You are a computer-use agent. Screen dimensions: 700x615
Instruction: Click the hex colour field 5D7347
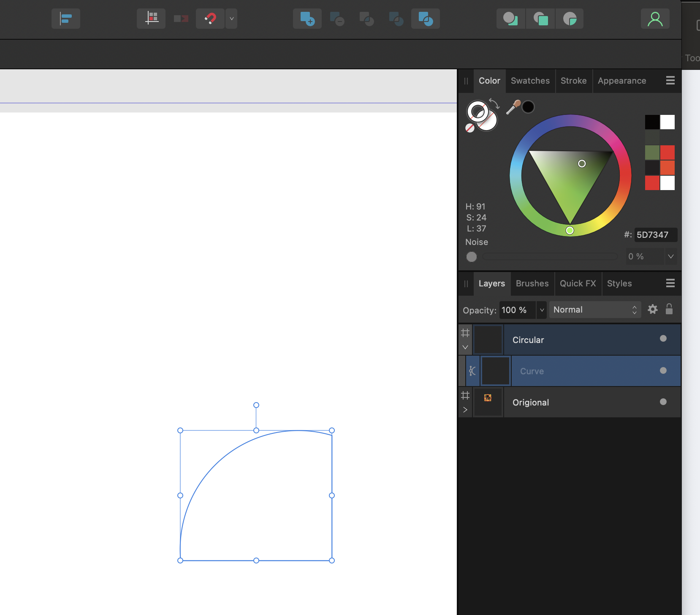pyautogui.click(x=656, y=235)
